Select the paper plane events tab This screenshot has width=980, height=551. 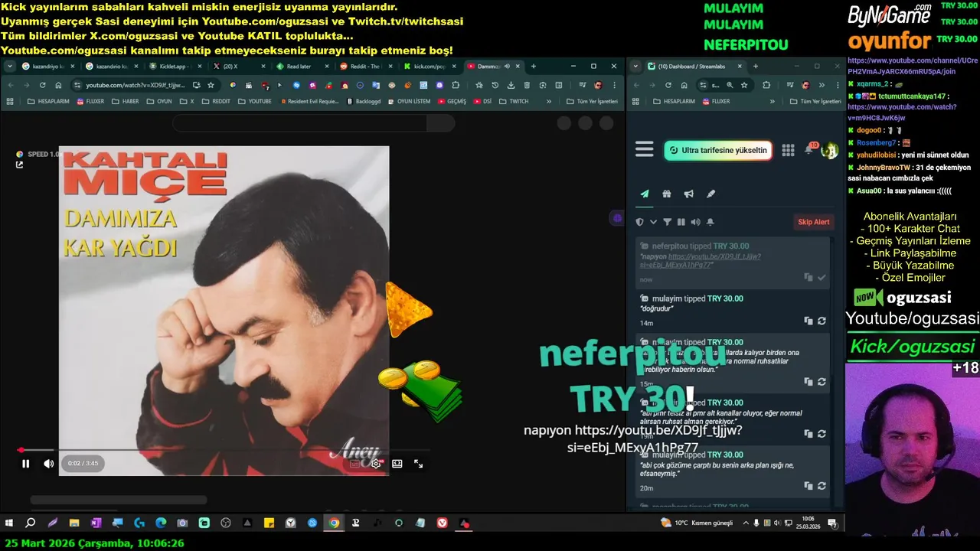(x=645, y=194)
